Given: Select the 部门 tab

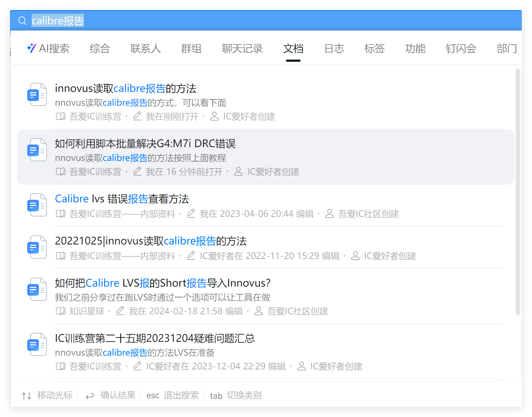Looking at the screenshot, I should (x=507, y=48).
